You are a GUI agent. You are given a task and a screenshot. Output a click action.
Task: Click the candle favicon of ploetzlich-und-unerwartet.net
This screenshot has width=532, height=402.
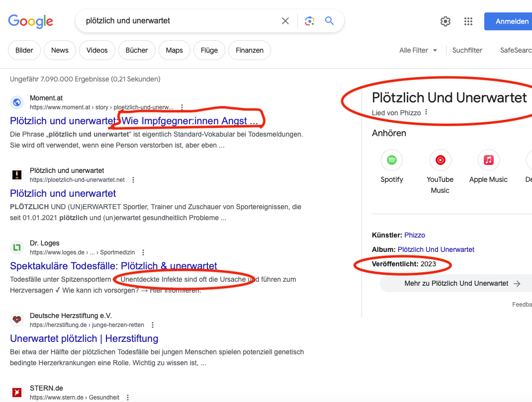click(16, 174)
